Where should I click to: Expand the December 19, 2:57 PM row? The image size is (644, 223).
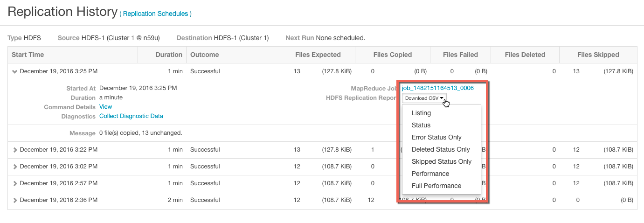[15, 184]
